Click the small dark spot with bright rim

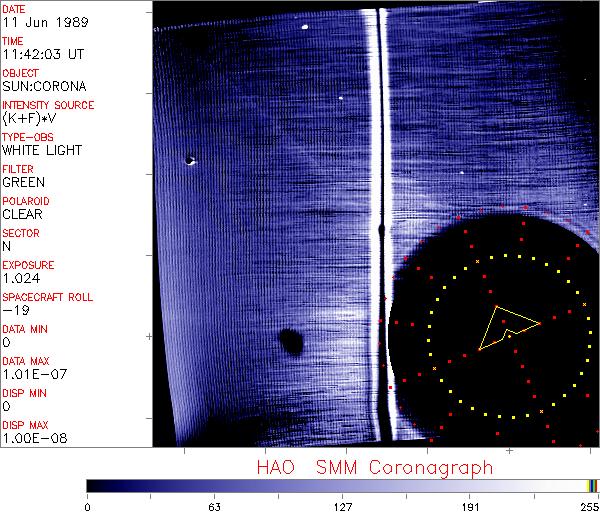(190, 160)
